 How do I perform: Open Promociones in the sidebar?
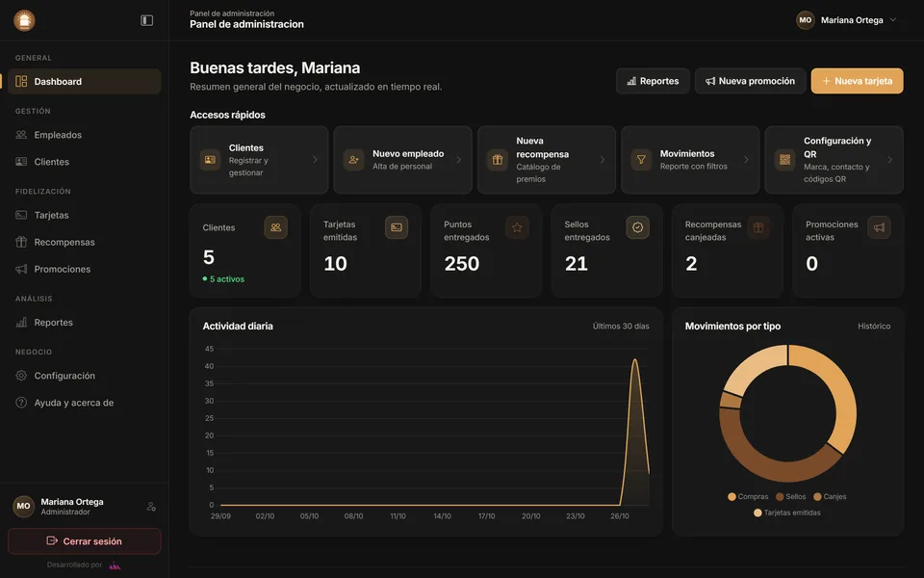pos(85,269)
